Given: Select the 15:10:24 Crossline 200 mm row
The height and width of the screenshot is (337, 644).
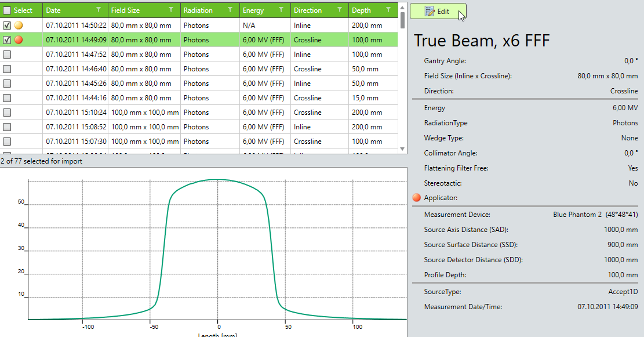Looking at the screenshot, I should click(203, 113).
